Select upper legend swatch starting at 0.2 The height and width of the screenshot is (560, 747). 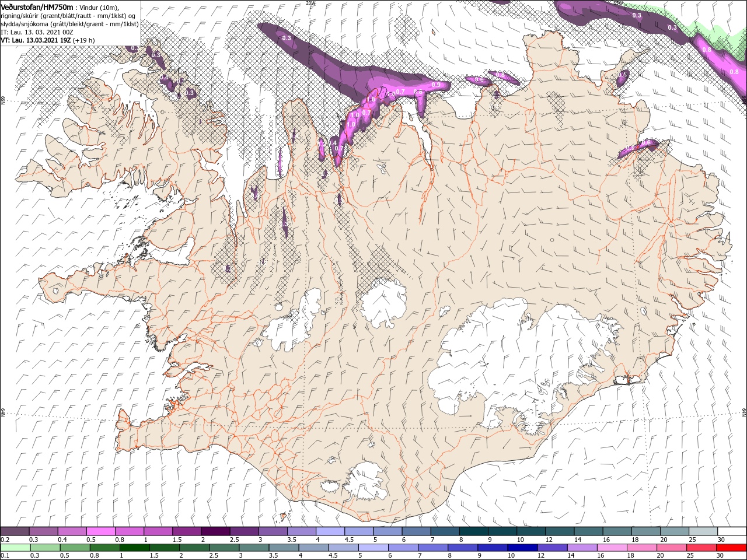pyautogui.click(x=15, y=531)
